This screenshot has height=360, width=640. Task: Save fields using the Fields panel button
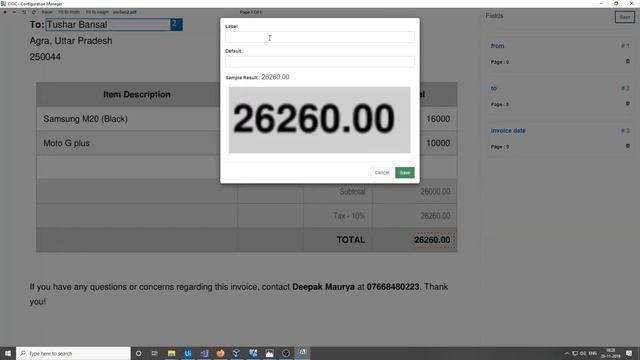pyautogui.click(x=624, y=17)
